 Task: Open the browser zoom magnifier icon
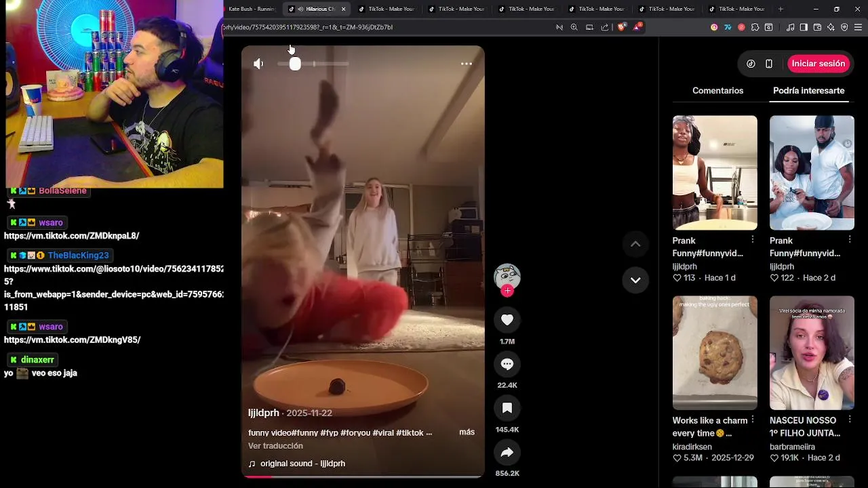pyautogui.click(x=574, y=27)
